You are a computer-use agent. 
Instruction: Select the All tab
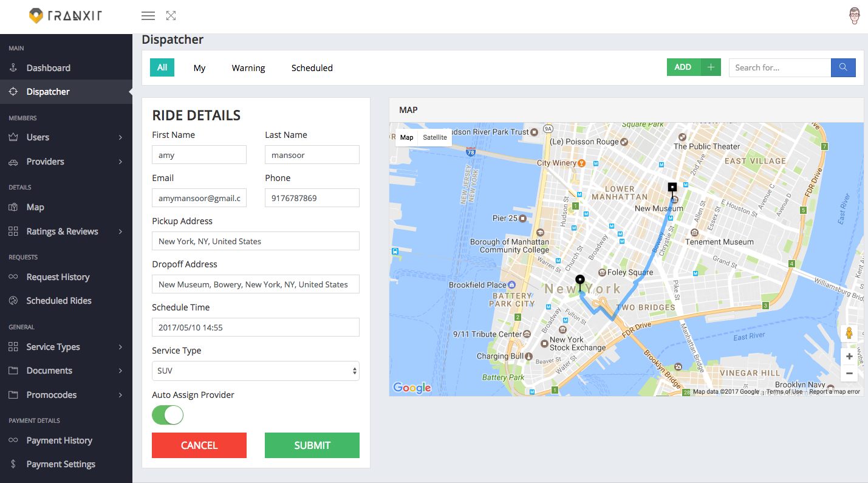click(162, 67)
